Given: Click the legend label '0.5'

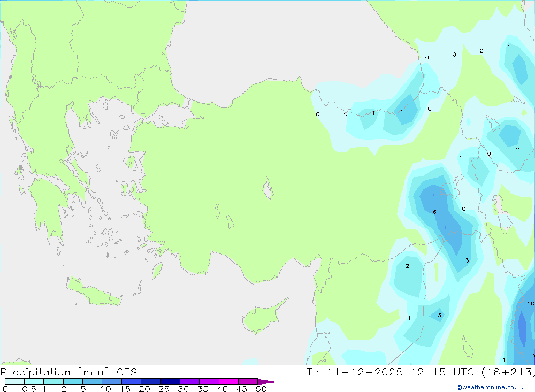Looking at the screenshot, I should (29, 389).
